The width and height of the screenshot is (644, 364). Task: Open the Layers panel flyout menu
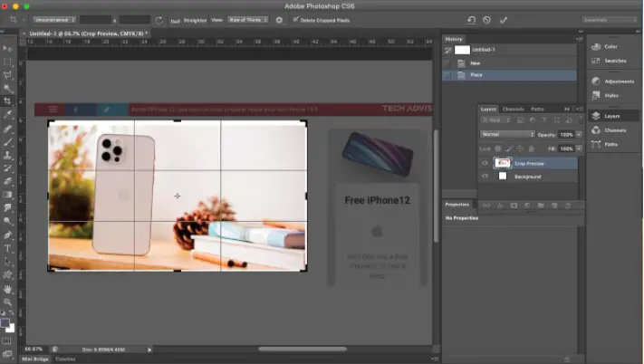(579, 109)
